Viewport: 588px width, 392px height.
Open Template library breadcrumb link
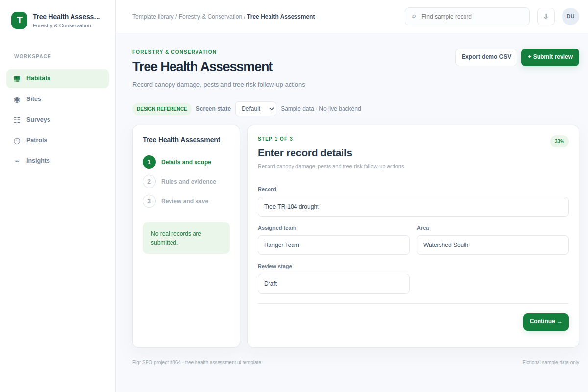tap(153, 17)
